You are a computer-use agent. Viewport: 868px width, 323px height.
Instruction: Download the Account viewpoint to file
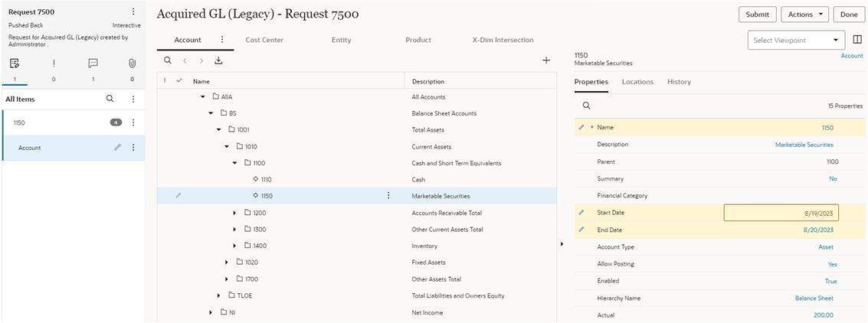point(218,60)
